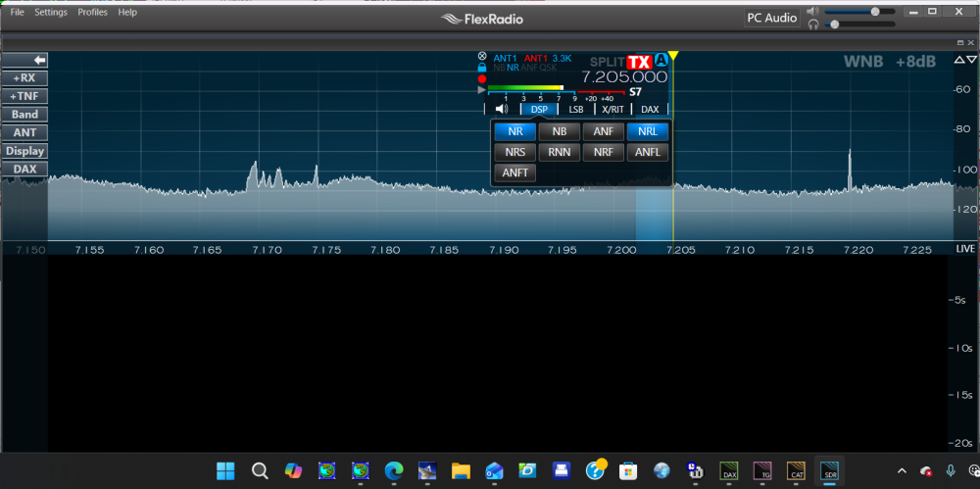This screenshot has height=489, width=980.
Task: Adjust the headphone volume slider
Action: (x=859, y=24)
